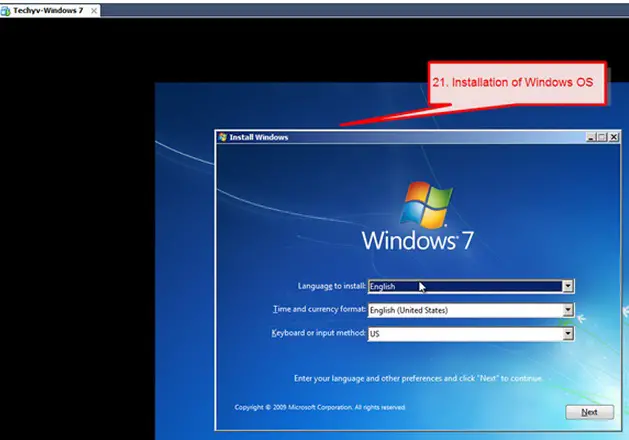629x440 pixels.
Task: Click the 'Enter your language' instruction text
Action: click(x=418, y=378)
